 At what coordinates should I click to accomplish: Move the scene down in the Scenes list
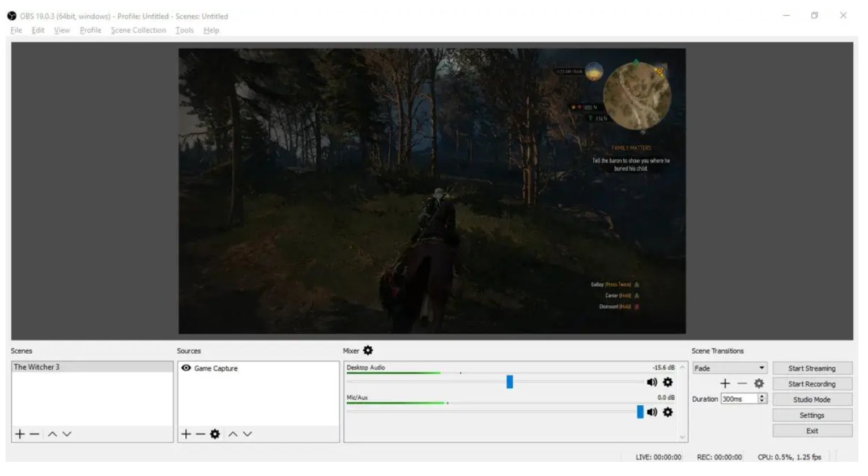tap(67, 434)
